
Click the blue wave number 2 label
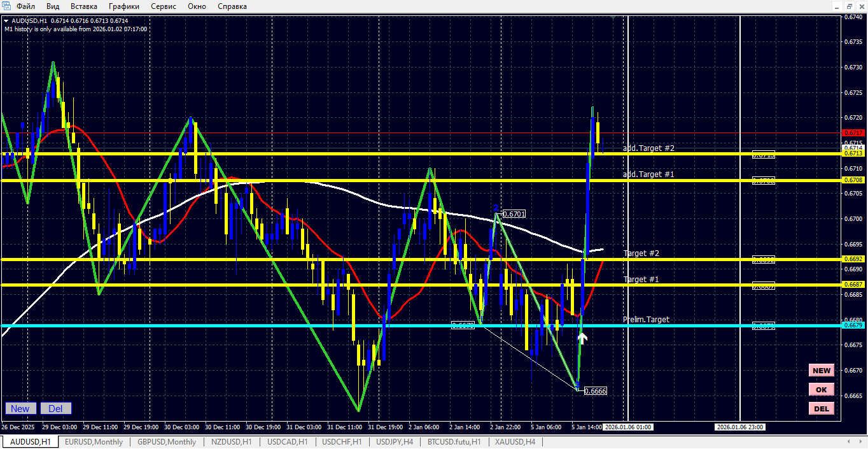click(x=495, y=208)
